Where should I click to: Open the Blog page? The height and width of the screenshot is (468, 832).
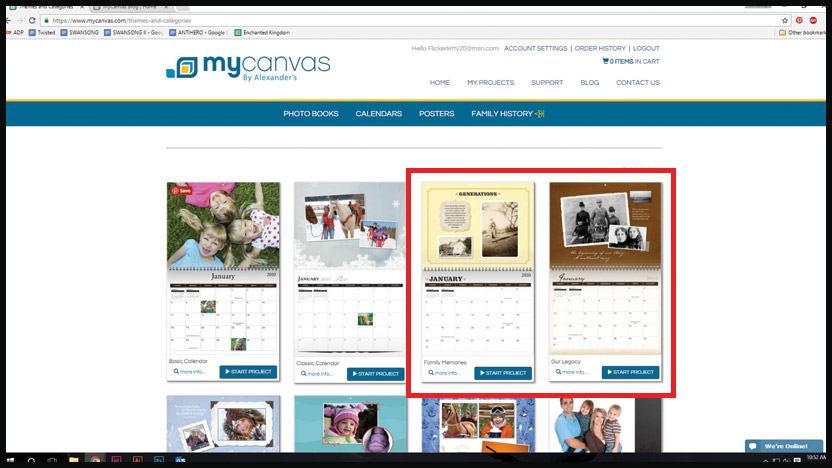click(x=590, y=83)
